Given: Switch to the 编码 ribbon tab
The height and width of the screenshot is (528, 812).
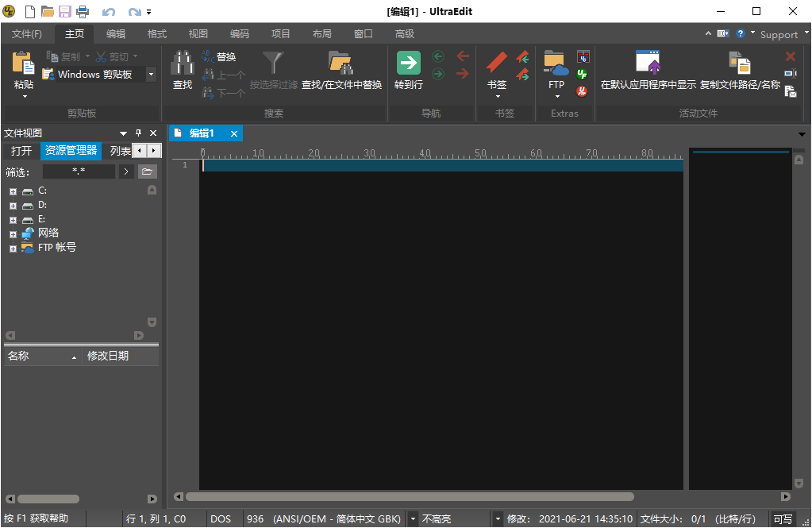Looking at the screenshot, I should coord(239,33).
